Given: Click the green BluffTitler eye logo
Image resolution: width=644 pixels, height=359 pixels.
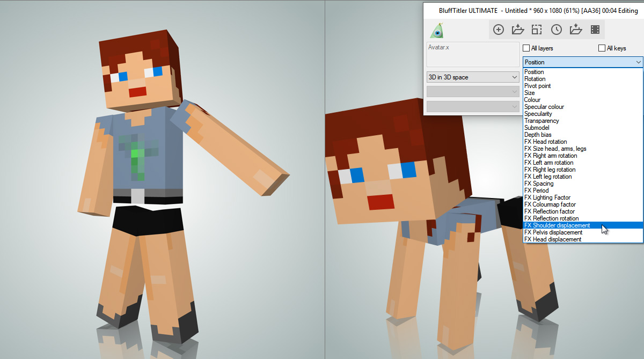Looking at the screenshot, I should [438, 31].
